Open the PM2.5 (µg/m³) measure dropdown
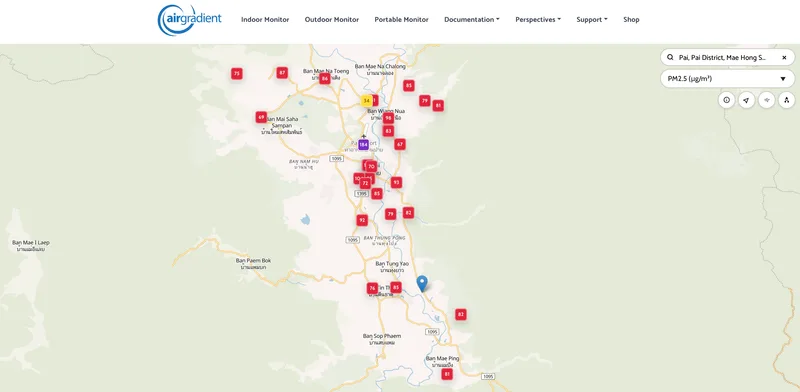 click(727, 79)
